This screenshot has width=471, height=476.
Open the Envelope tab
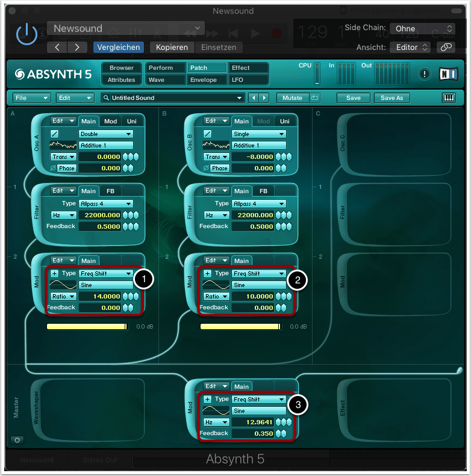(x=207, y=80)
